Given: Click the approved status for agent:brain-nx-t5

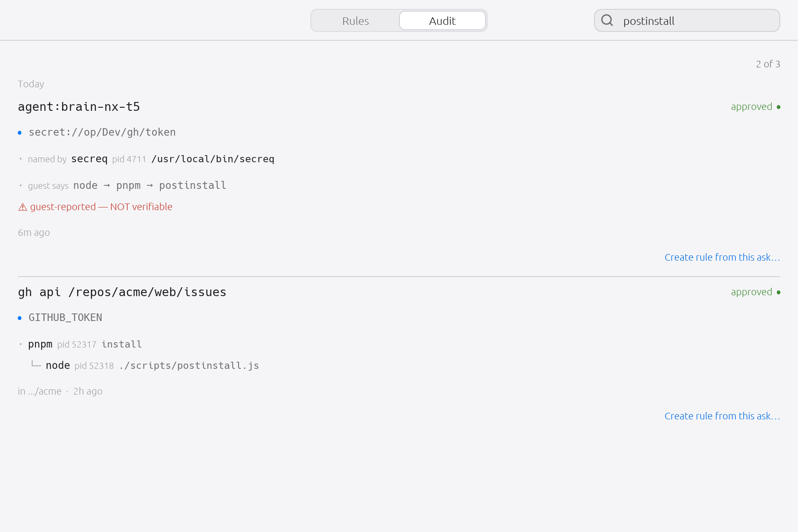Looking at the screenshot, I should coord(755,107).
